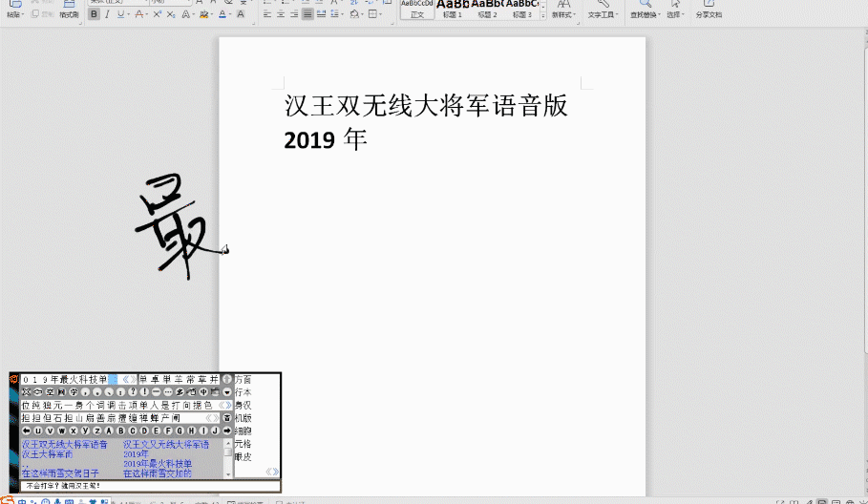Screen dimensions: 868x504
Task: Open highlight color dropdown arrow
Action: click(211, 14)
